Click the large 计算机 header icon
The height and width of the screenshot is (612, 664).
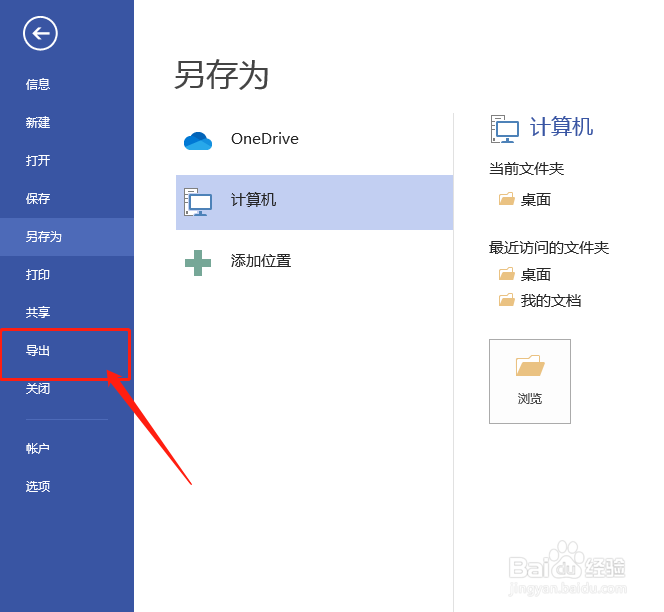click(x=504, y=129)
